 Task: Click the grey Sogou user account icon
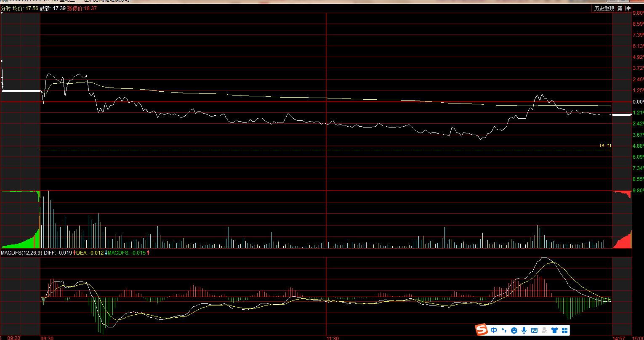(x=545, y=330)
